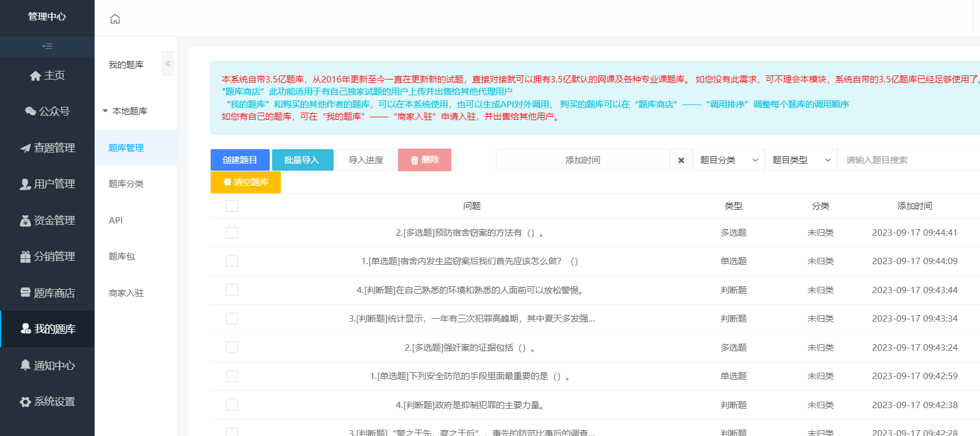Open 题库包 submenu item
The width and height of the screenshot is (980, 436).
136,257
